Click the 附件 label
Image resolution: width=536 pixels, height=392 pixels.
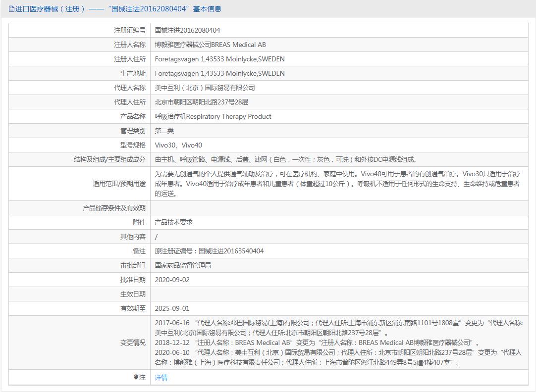[139, 222]
